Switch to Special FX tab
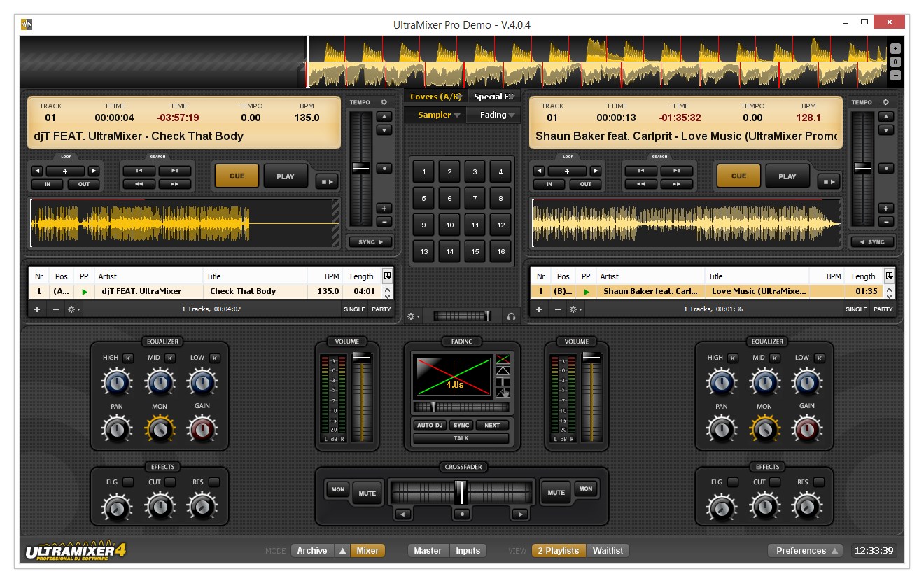The image size is (924, 583). (x=493, y=97)
